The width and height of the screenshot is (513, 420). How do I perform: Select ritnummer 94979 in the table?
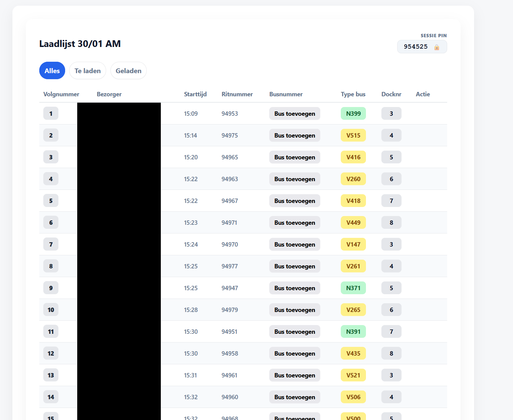pyautogui.click(x=230, y=310)
